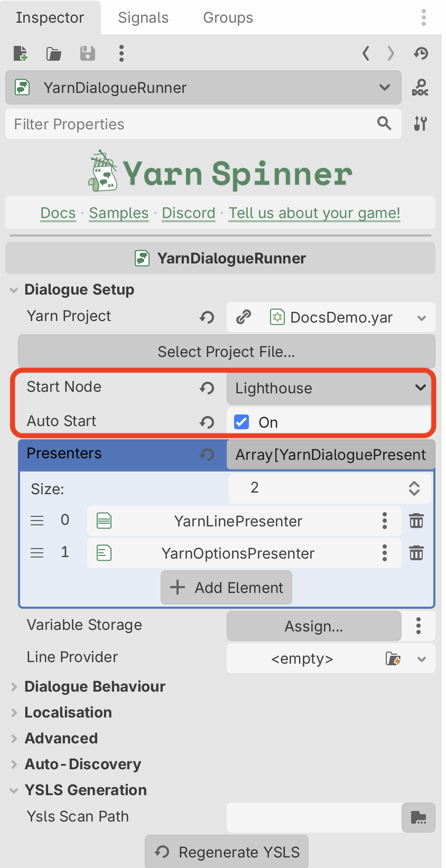
Task: Quick load a Line Provider resource
Action: pyautogui.click(x=393, y=658)
